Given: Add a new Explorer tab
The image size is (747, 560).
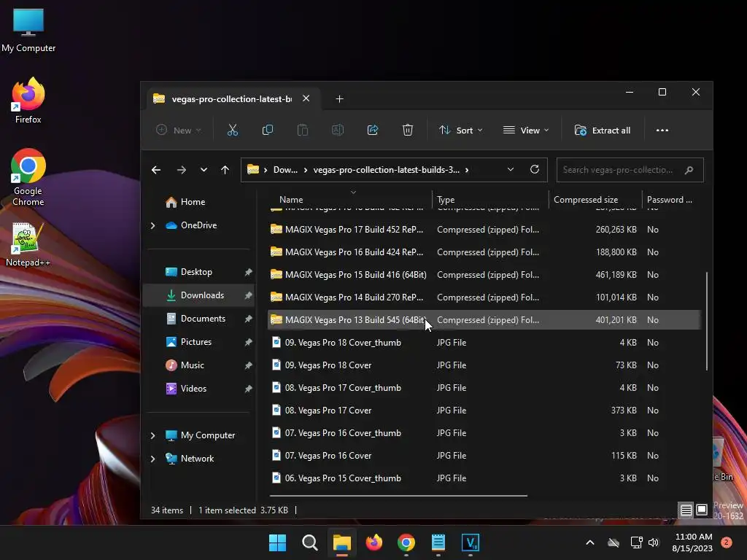Looking at the screenshot, I should point(339,98).
